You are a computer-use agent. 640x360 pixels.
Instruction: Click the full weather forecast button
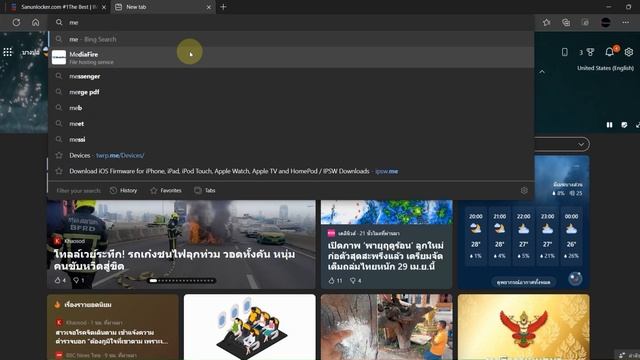[x=523, y=282]
